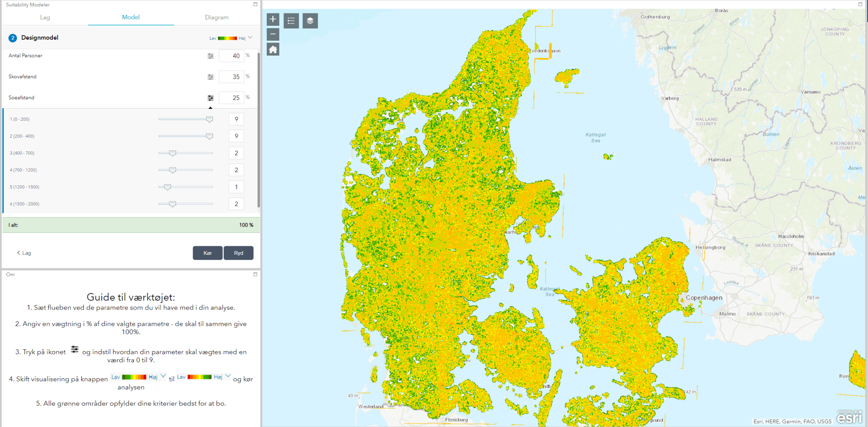Image resolution: width=868 pixels, height=427 pixels.
Task: Click the Designmodel heading
Action: 40,38
